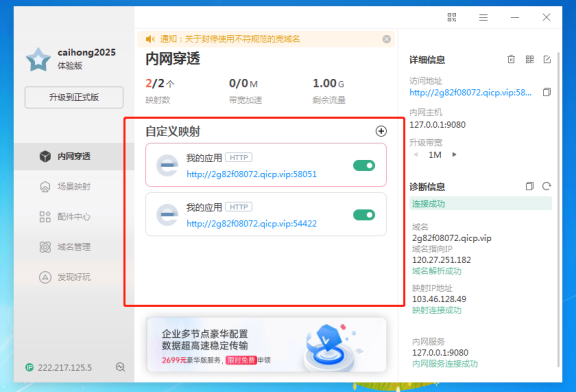Screen dimensions: 576x392
Task: Click 内网服务连接成功 status text
Action: coord(444,364)
